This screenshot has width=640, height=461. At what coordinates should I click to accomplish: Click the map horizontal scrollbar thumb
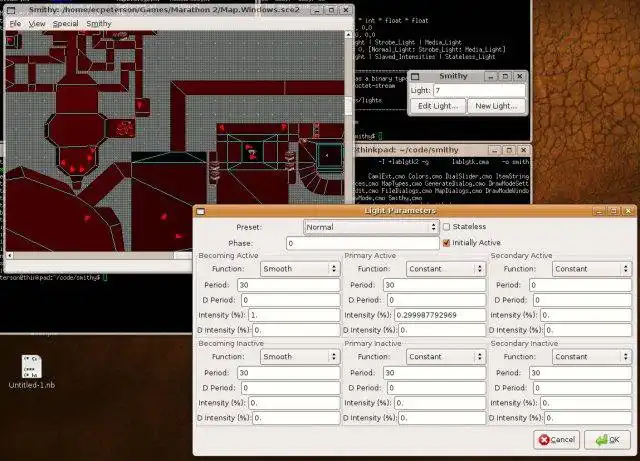pyautogui.click(x=182, y=256)
